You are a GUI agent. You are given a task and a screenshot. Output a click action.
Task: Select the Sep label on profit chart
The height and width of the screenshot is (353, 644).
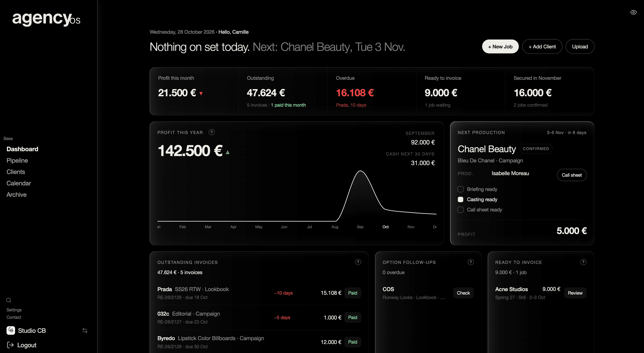pyautogui.click(x=360, y=227)
